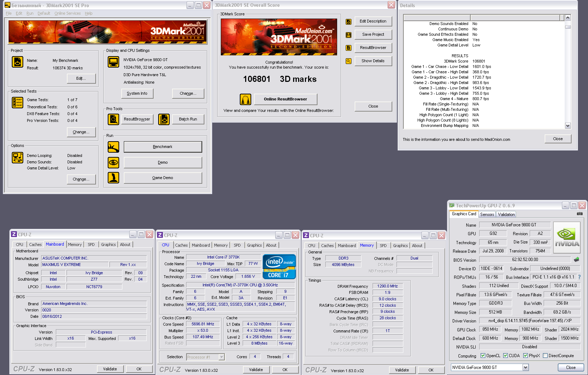Open the Help menu in 3DMark2001

89,14
